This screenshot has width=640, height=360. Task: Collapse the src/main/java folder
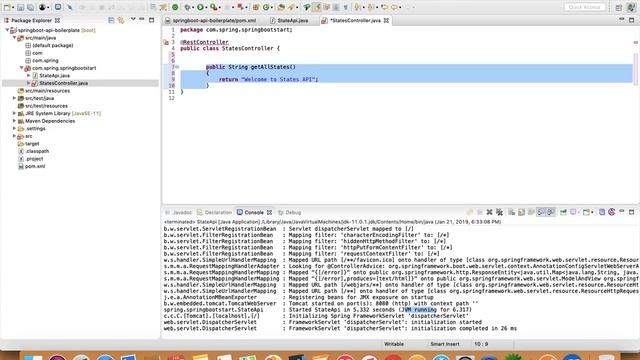coord(14,38)
